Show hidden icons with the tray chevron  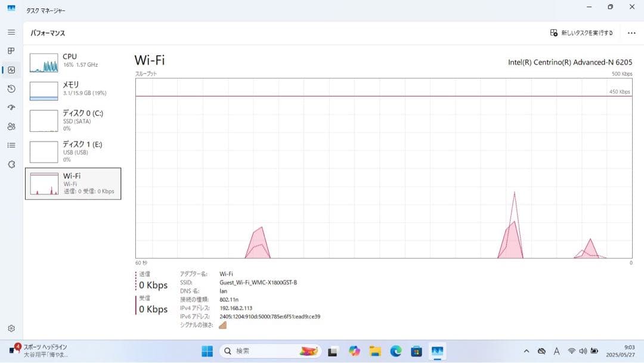pyautogui.click(x=527, y=351)
